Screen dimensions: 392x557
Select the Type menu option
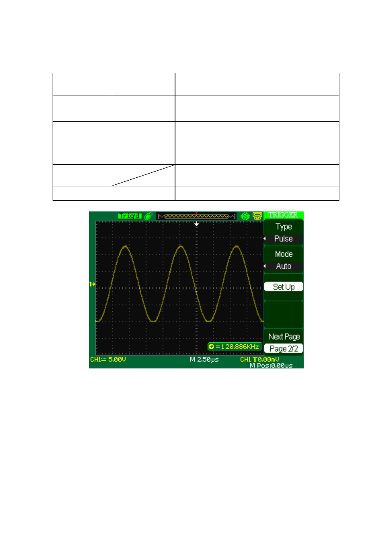tap(284, 227)
